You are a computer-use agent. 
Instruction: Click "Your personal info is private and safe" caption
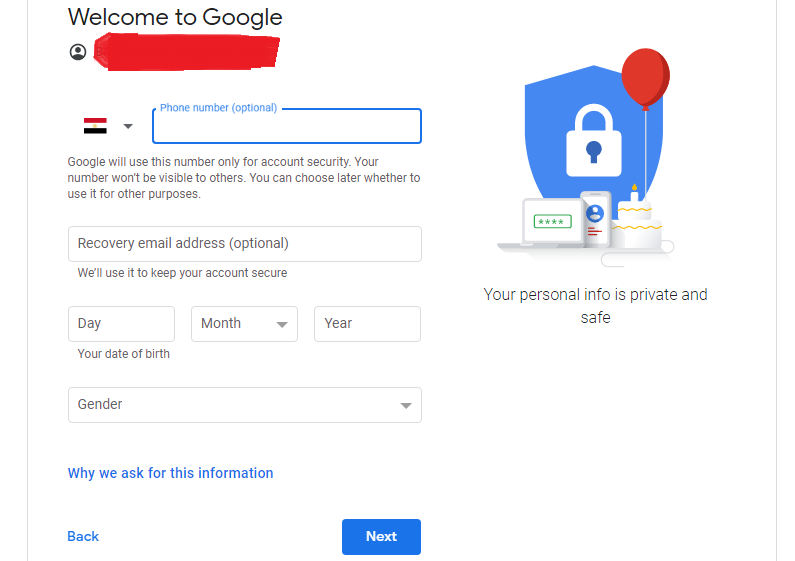[595, 306]
